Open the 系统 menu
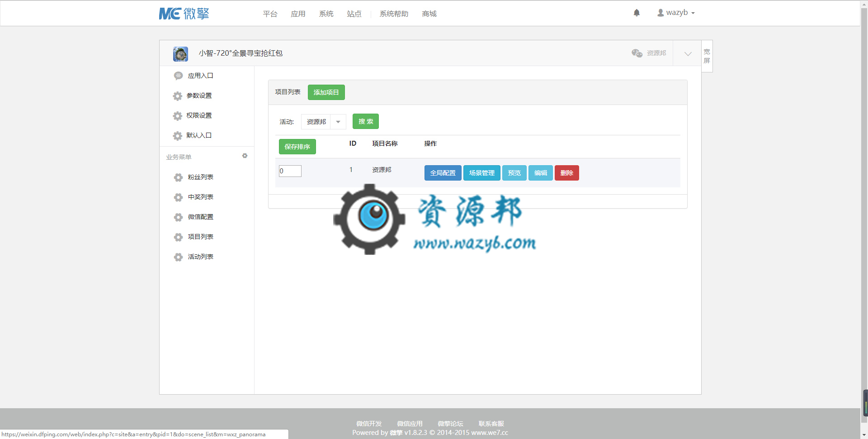The image size is (868, 439). pos(326,14)
